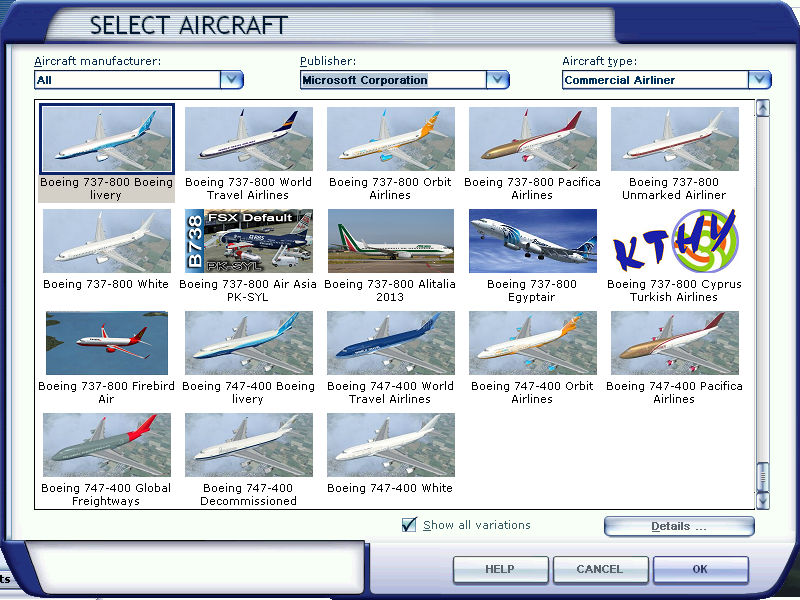The width and height of the screenshot is (800, 600).
Task: Click the label Boeing 737-800 Firebird Air
Action: click(107, 392)
